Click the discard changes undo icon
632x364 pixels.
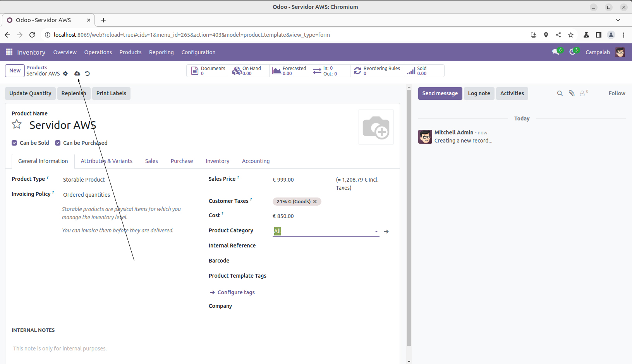pyautogui.click(x=88, y=74)
